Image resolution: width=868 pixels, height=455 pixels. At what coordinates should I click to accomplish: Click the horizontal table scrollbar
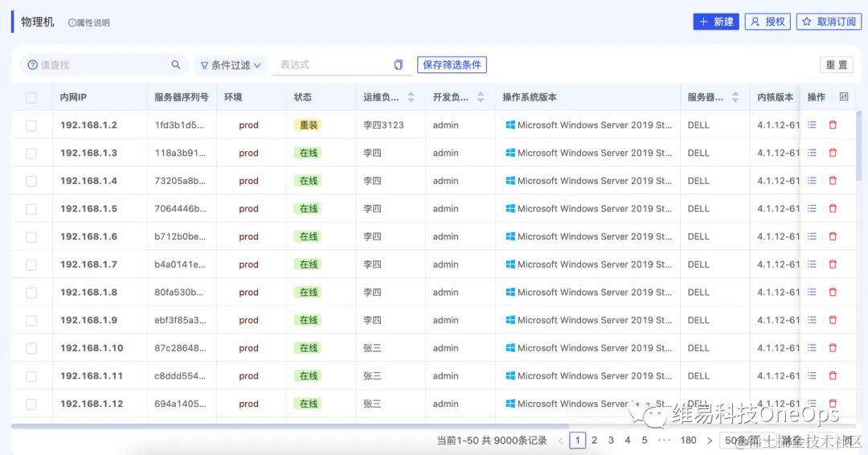pyautogui.click(x=290, y=426)
